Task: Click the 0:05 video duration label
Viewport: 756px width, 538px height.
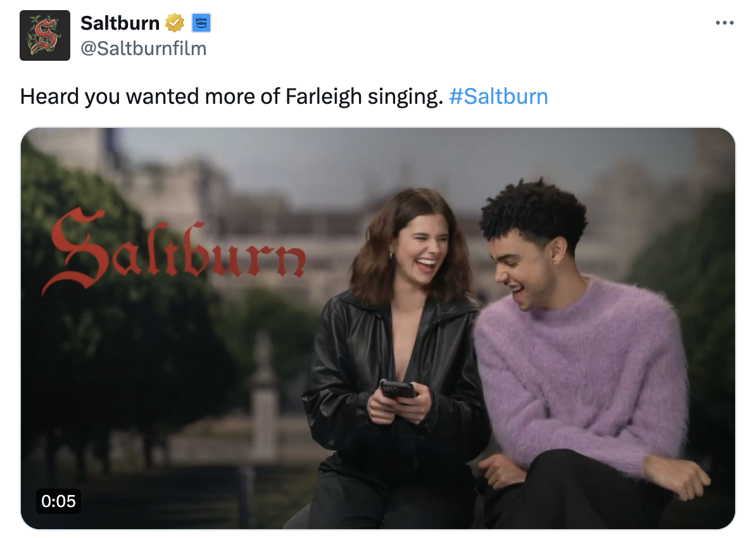Action: pos(58,501)
